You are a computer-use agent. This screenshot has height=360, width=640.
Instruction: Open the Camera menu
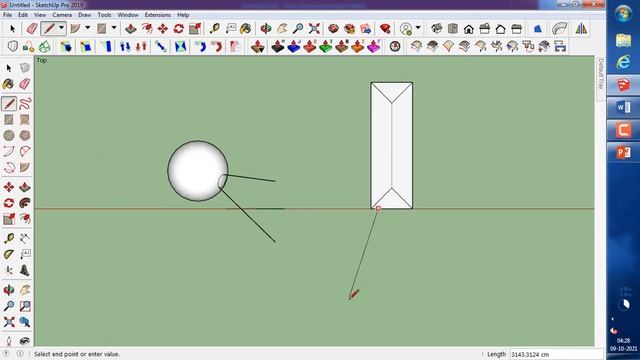(x=62, y=15)
